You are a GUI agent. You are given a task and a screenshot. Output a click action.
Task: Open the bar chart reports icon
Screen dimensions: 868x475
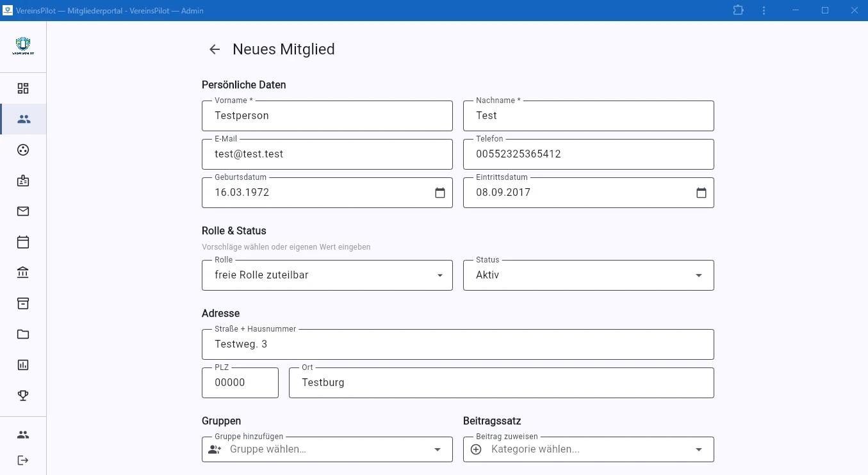[23, 365]
